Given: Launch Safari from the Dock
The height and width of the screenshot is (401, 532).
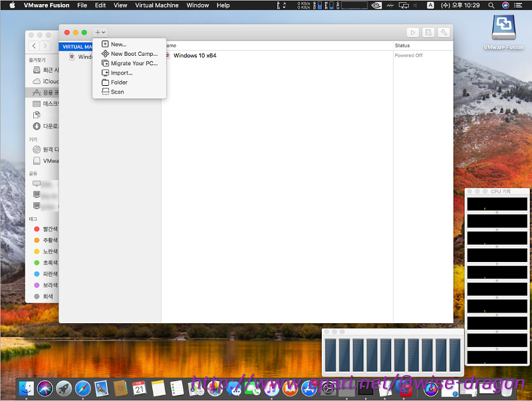Looking at the screenshot, I should pos(82,388).
